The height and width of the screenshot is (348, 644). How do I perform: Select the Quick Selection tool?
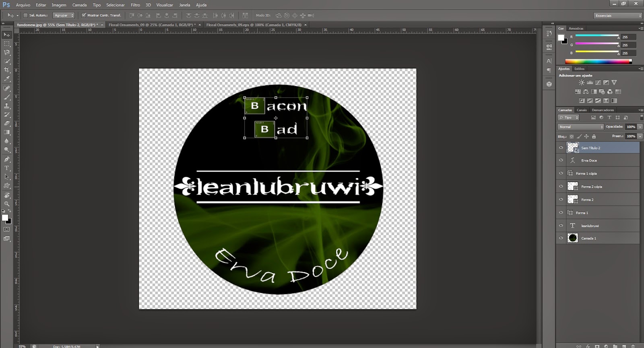click(7, 61)
